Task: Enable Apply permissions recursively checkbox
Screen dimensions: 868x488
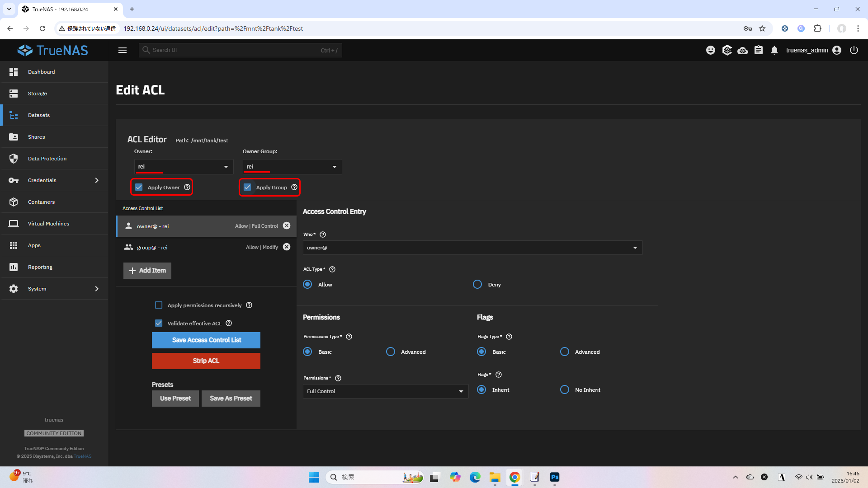Action: click(x=159, y=305)
